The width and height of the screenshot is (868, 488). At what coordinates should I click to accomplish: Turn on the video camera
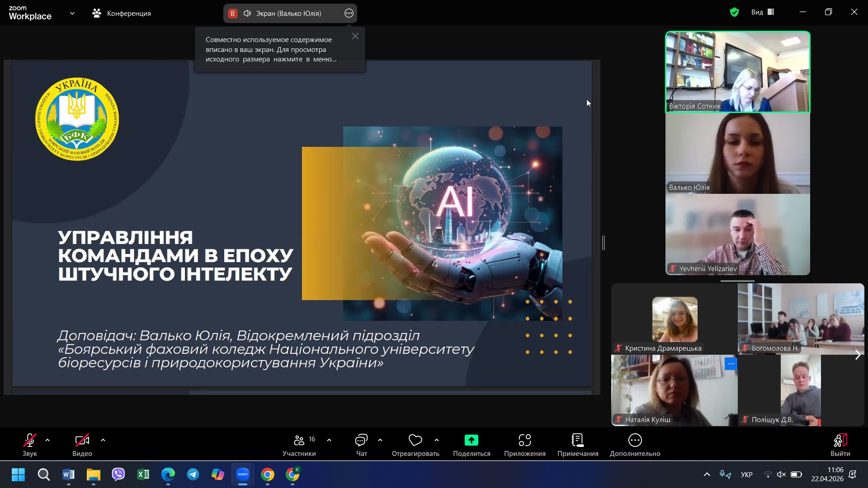point(82,441)
